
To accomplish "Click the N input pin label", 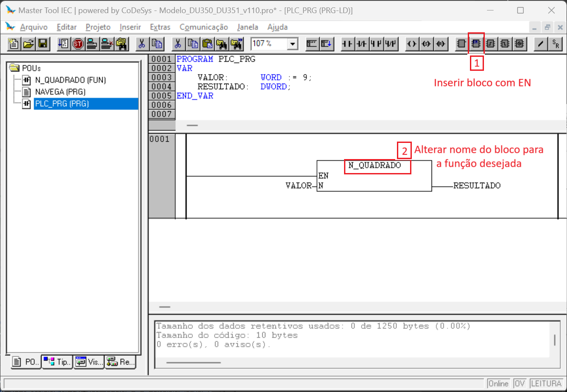I will click(321, 186).
